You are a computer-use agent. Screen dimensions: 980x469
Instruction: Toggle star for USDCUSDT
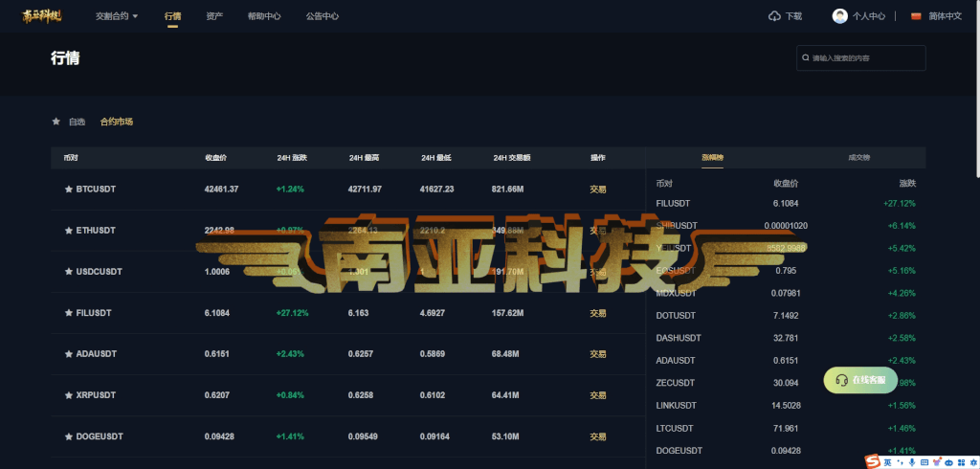[x=69, y=272]
